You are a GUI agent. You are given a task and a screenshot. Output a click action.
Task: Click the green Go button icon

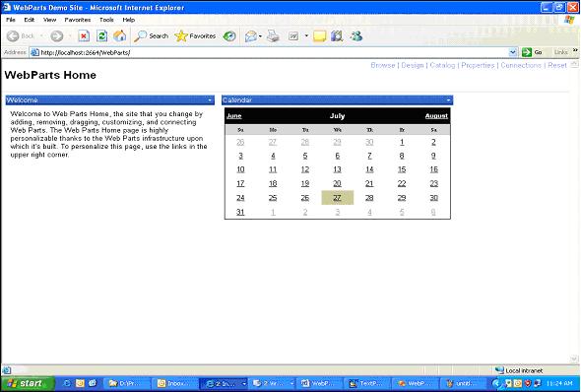527,52
